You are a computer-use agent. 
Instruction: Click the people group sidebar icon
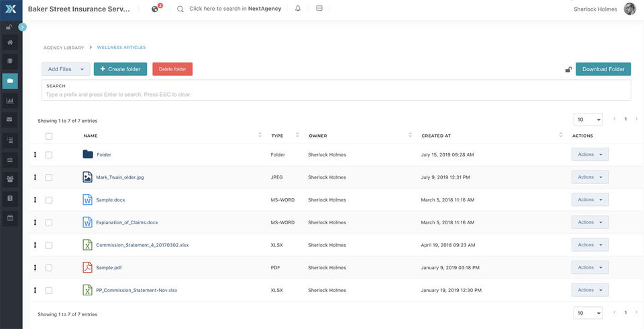pos(10,179)
